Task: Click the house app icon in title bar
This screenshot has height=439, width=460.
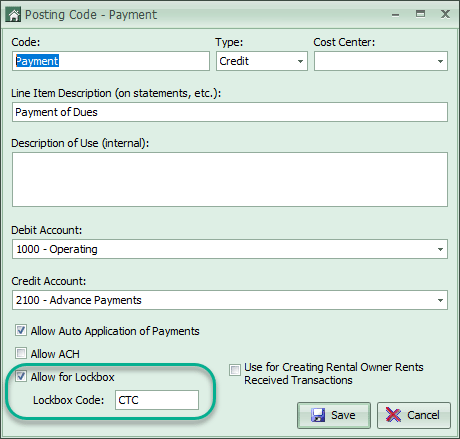Action: click(14, 15)
